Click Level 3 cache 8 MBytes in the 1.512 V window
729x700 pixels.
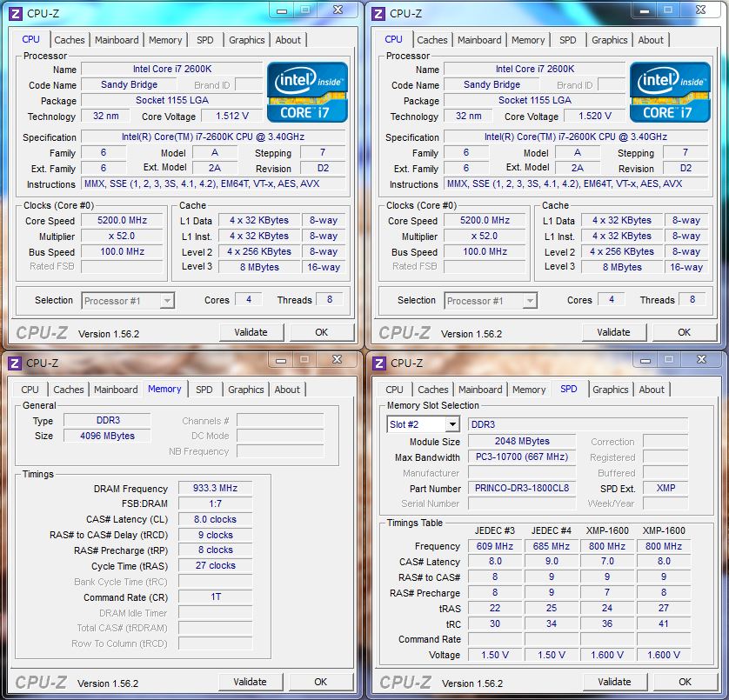coord(259,267)
